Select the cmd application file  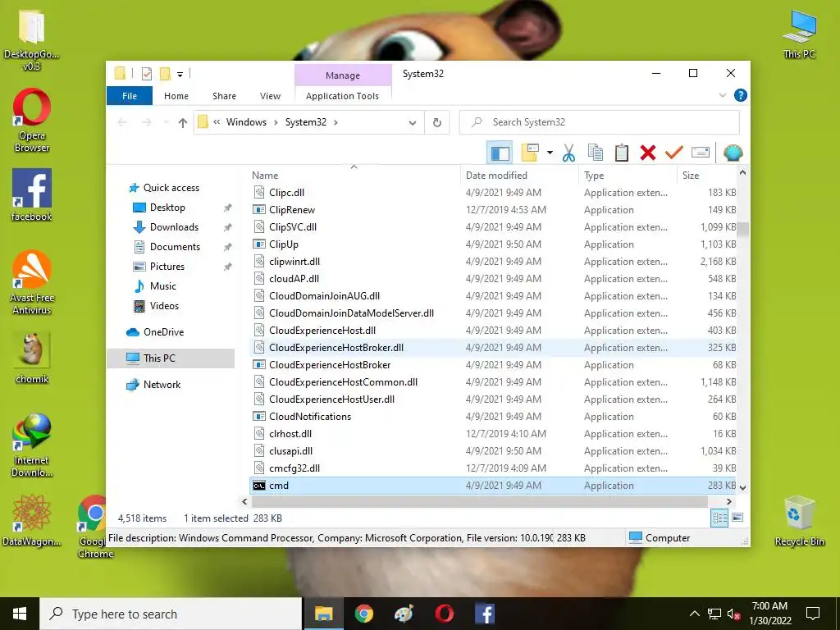click(x=493, y=486)
